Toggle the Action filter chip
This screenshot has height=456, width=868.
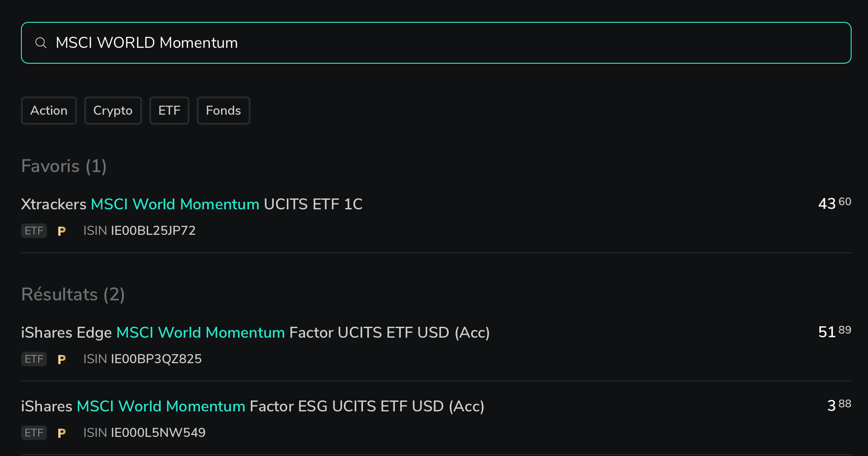pyautogui.click(x=49, y=111)
